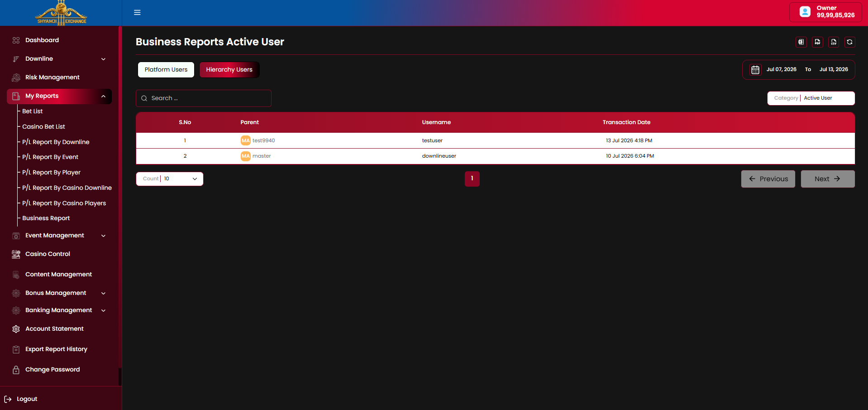Click the MA badge beside master
Image resolution: width=868 pixels, height=410 pixels.
(245, 156)
